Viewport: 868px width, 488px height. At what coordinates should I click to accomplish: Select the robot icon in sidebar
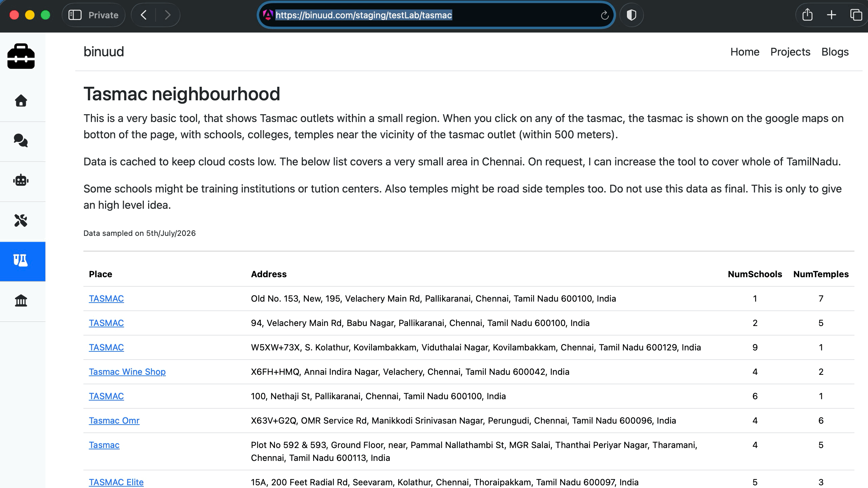coord(21,180)
